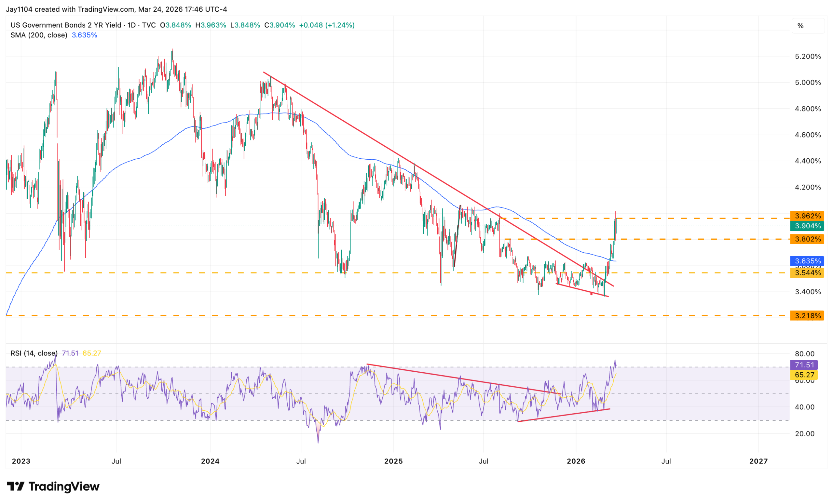Click the small red dot near 3.400%
The image size is (833, 504).
[591, 294]
